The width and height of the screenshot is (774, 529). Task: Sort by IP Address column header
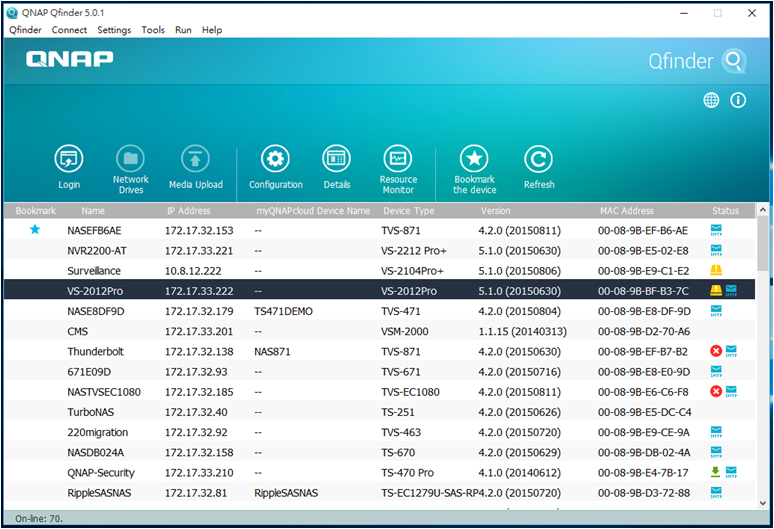[x=188, y=211]
